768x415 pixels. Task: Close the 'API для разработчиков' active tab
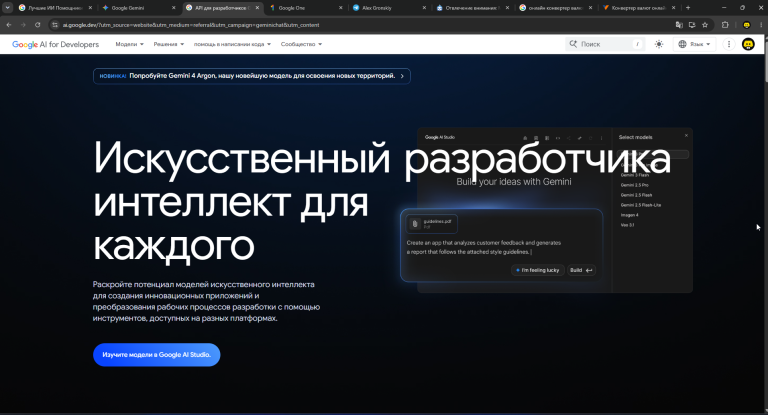[257, 8]
